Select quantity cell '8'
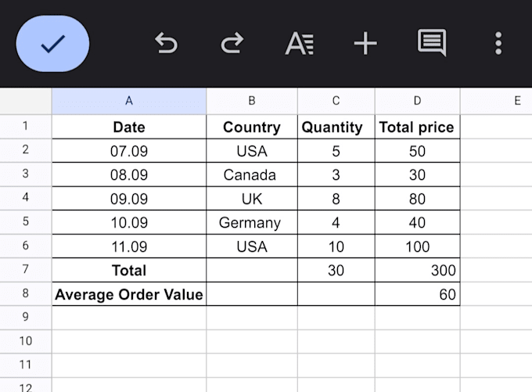This screenshot has height=392, width=532. (x=336, y=198)
